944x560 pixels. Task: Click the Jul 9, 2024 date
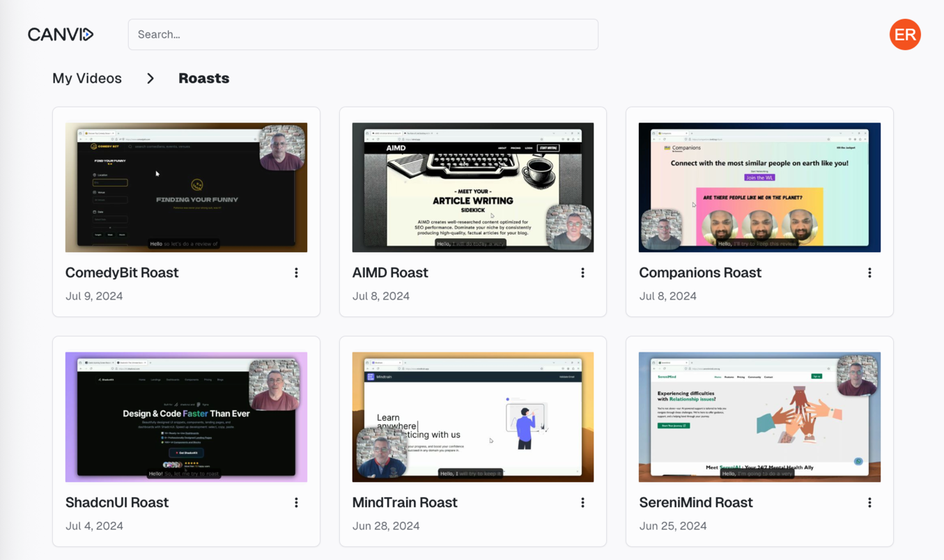click(94, 296)
